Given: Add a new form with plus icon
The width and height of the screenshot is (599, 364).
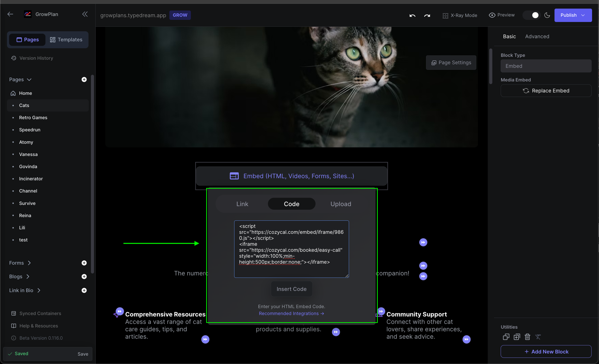Looking at the screenshot, I should 84,263.
